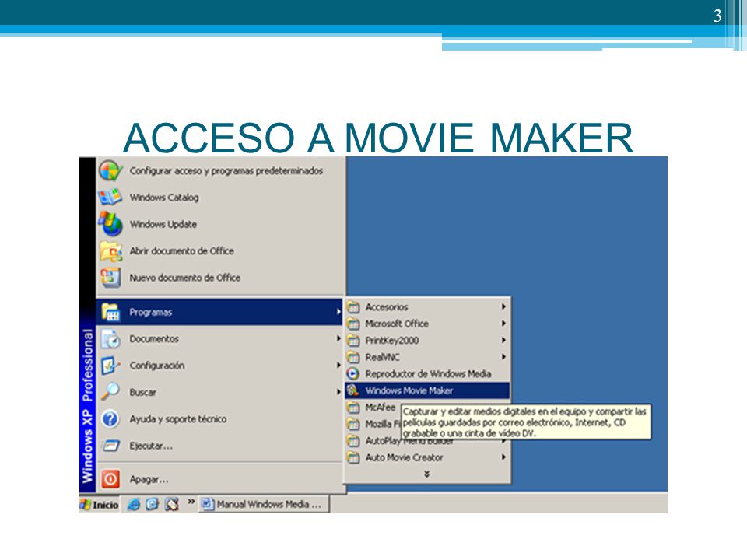
Task: Switch to the Manual Windows Media taskbar button
Action: pyautogui.click(x=264, y=504)
